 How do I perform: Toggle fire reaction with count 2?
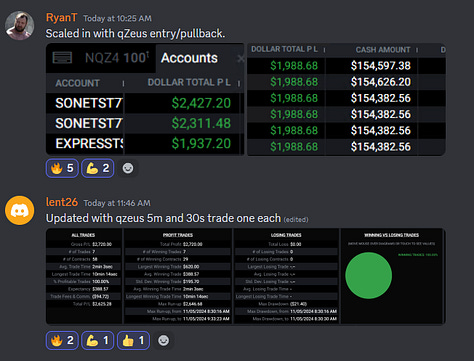[62, 340]
